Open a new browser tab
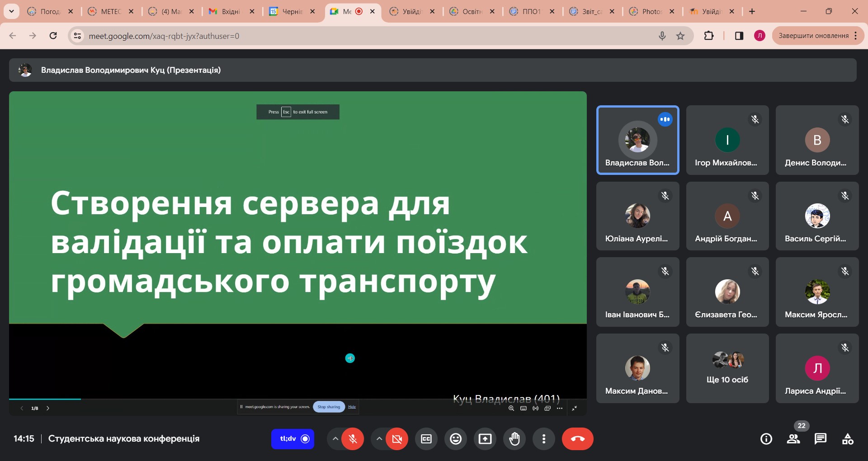868x461 pixels. point(752,11)
